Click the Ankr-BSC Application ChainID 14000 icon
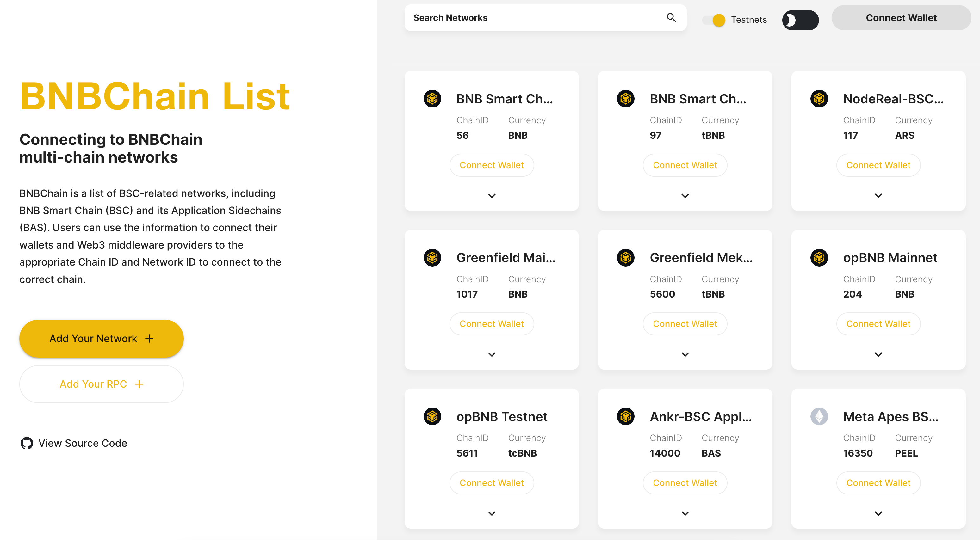The image size is (980, 540). (625, 416)
